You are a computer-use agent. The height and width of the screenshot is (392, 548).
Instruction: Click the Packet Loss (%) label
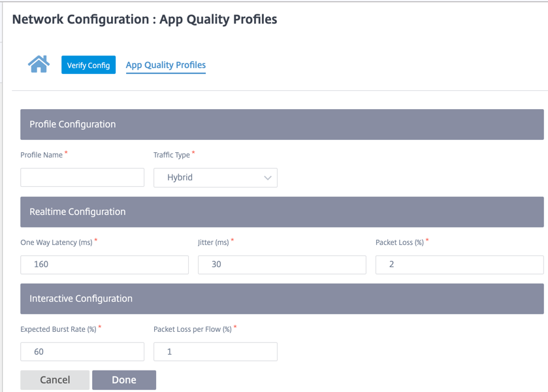tap(400, 242)
